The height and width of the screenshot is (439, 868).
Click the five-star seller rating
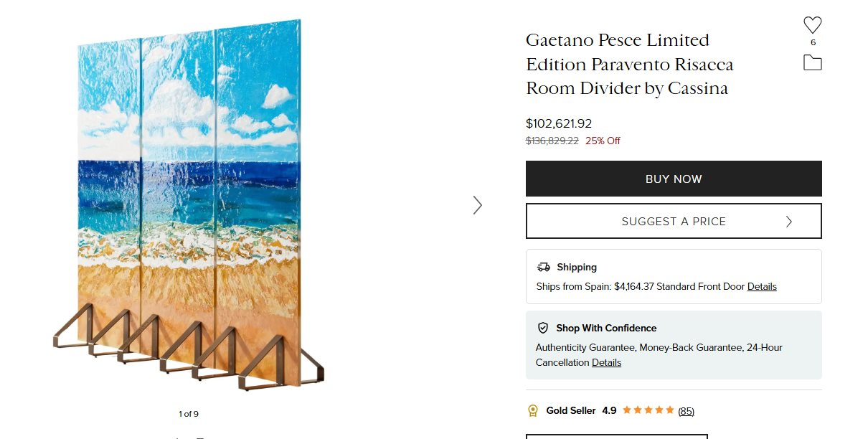648,410
